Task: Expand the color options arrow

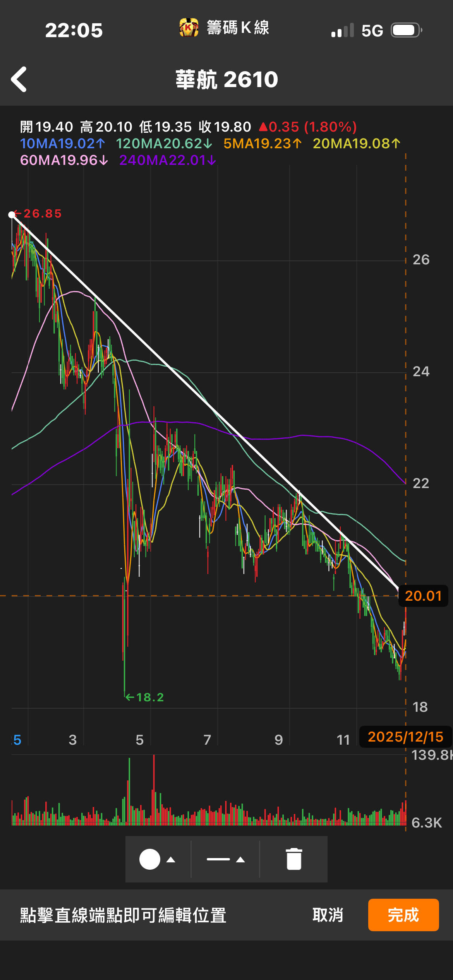Action: point(171,860)
